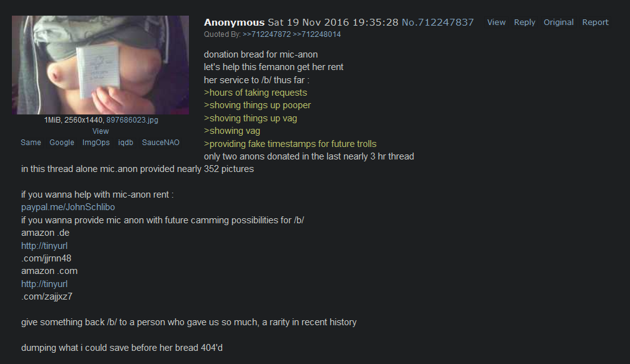The width and height of the screenshot is (630, 364).
Task: Click View link beneath the image filename
Action: pyautogui.click(x=101, y=131)
